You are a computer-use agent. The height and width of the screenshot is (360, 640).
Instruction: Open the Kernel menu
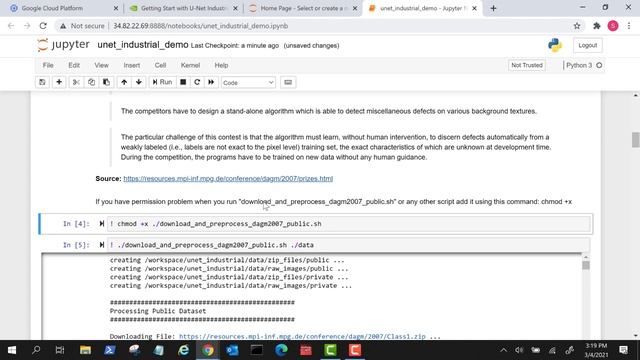pos(190,65)
